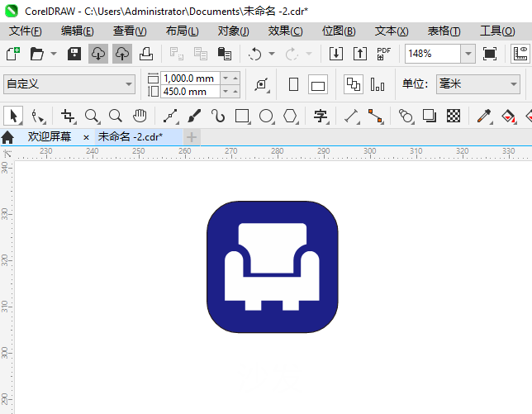Select the Drop Shadow tool

click(x=430, y=116)
